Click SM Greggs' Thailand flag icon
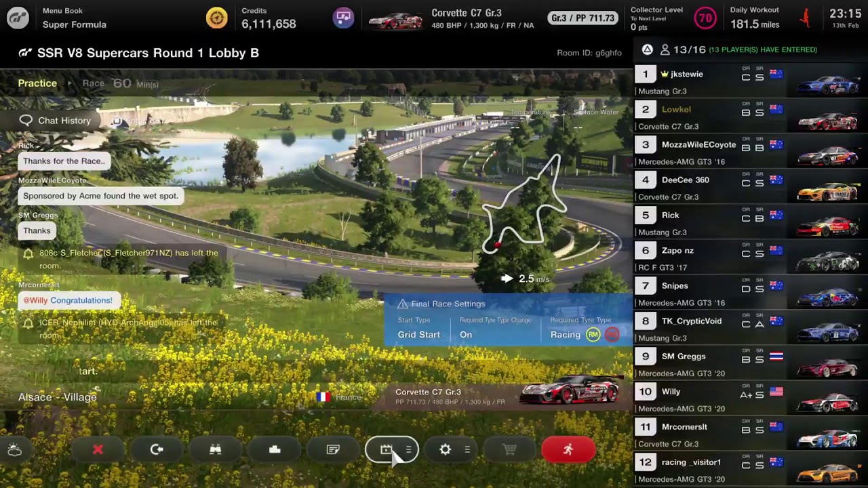 776,357
